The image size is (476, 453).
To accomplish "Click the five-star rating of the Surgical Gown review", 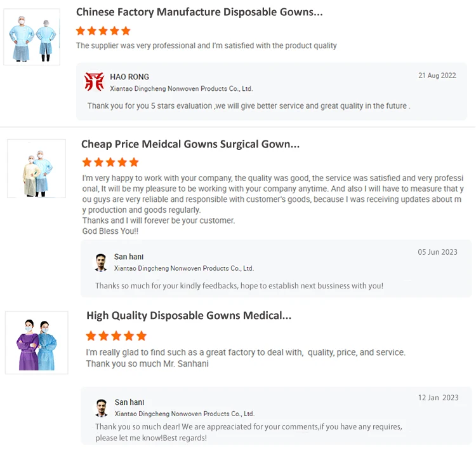I will pos(110,163).
